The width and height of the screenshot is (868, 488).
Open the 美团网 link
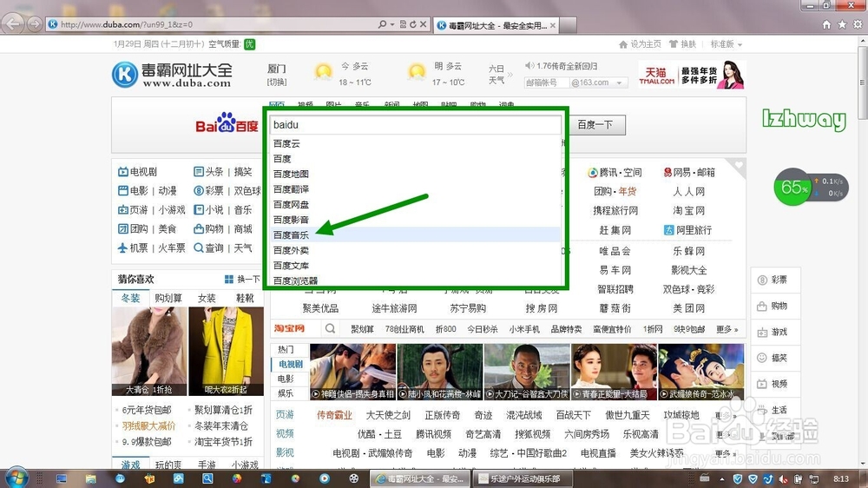tap(688, 308)
